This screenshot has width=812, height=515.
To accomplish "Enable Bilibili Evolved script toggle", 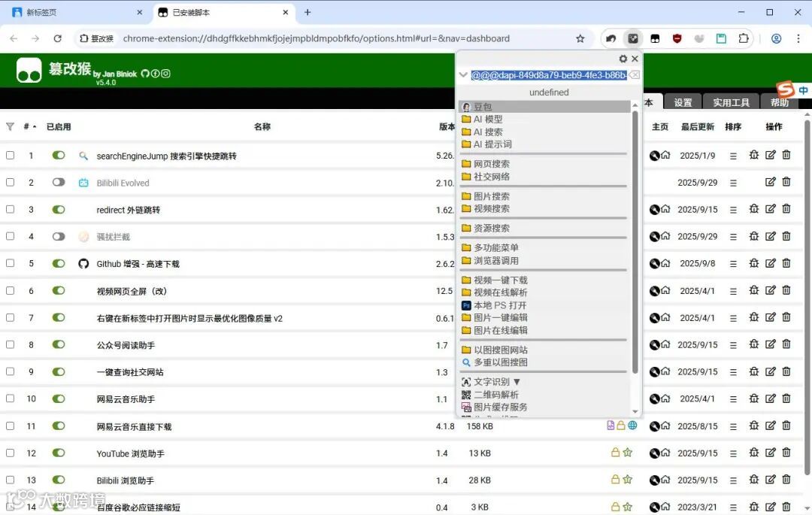I will point(59,182).
